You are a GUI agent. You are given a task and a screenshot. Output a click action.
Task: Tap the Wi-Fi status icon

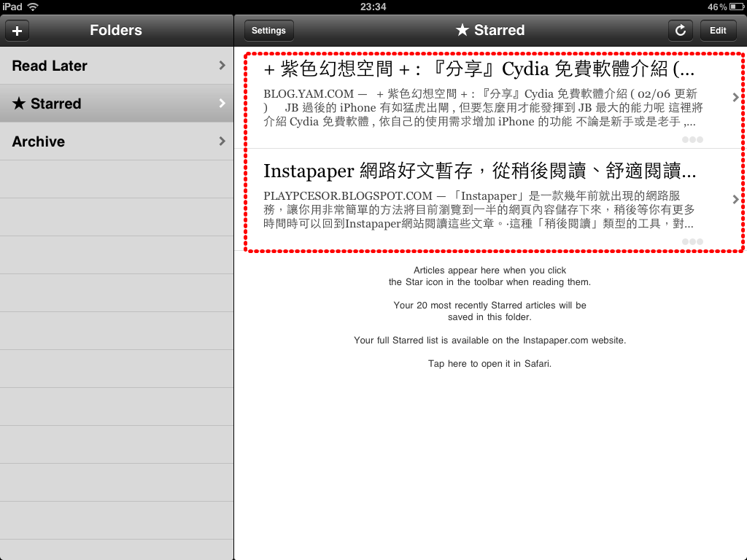[x=33, y=7]
